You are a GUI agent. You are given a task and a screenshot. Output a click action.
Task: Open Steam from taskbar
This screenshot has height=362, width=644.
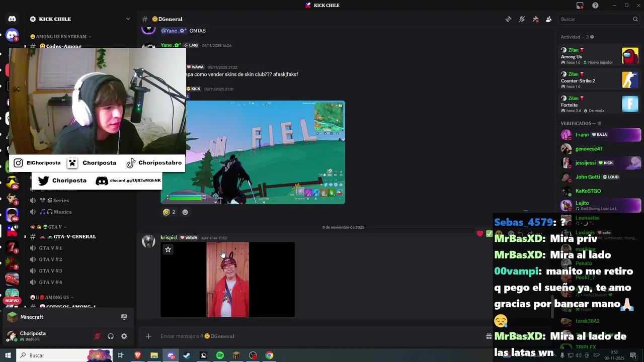click(x=187, y=355)
